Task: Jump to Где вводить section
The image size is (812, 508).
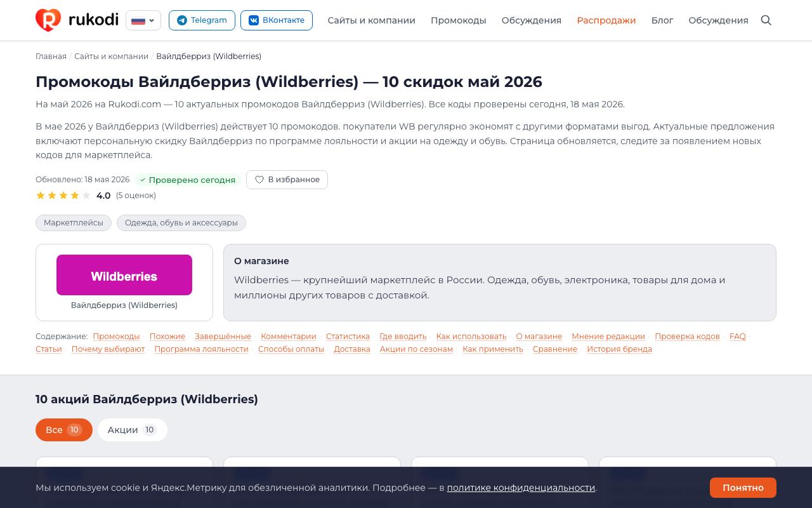Action: coord(403,337)
